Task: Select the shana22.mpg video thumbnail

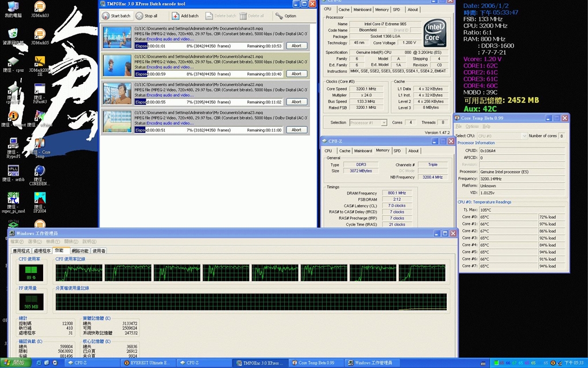Action: [x=117, y=93]
